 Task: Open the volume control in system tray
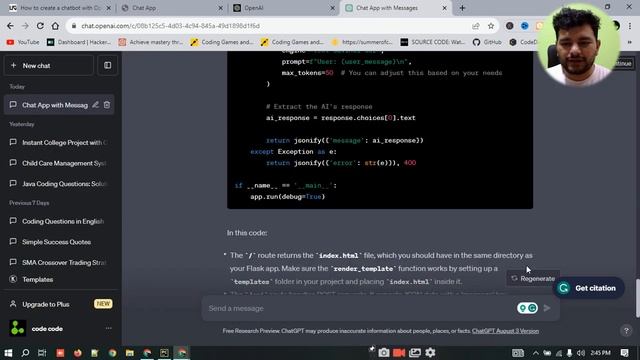[581, 353]
